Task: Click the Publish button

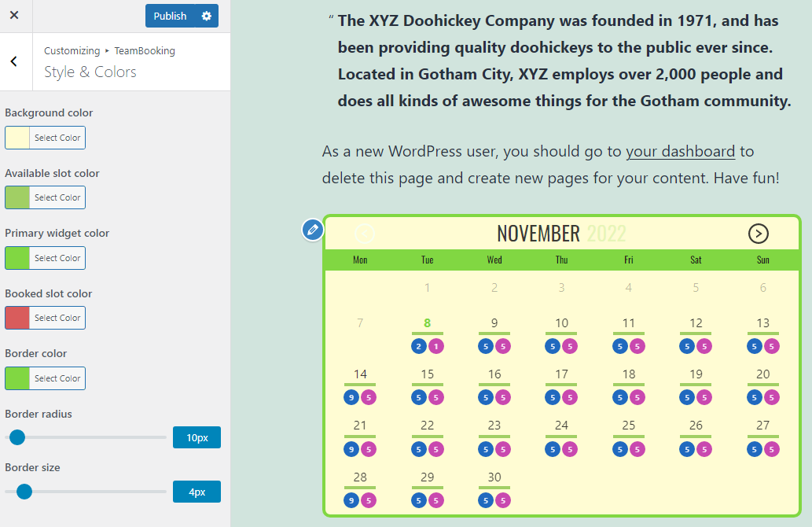Action: [x=170, y=16]
